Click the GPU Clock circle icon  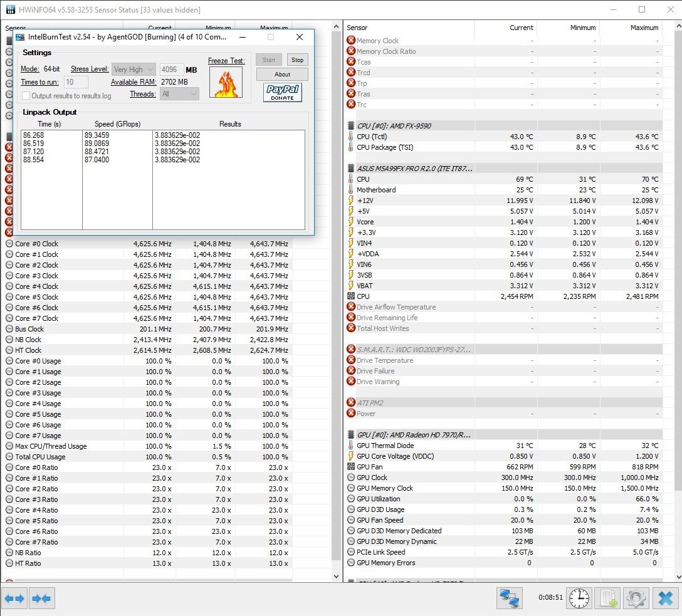coord(350,478)
